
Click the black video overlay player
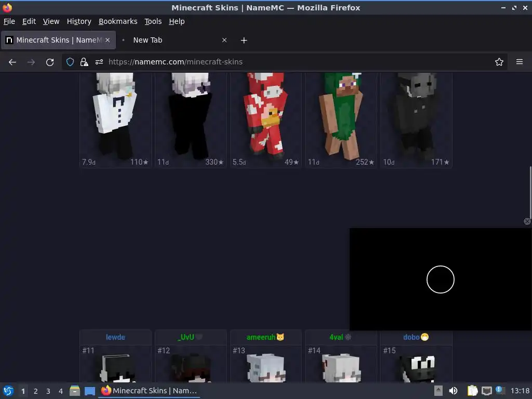pos(441,279)
